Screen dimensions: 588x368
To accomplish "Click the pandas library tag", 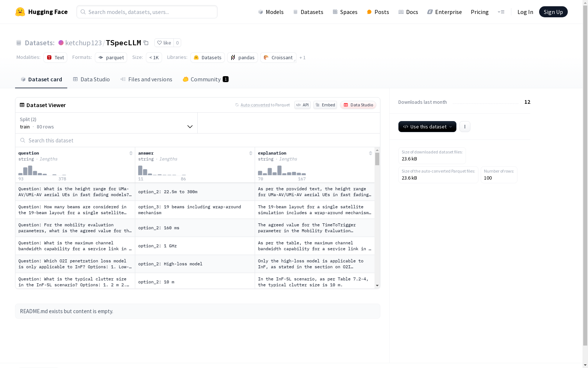I will click(x=243, y=57).
